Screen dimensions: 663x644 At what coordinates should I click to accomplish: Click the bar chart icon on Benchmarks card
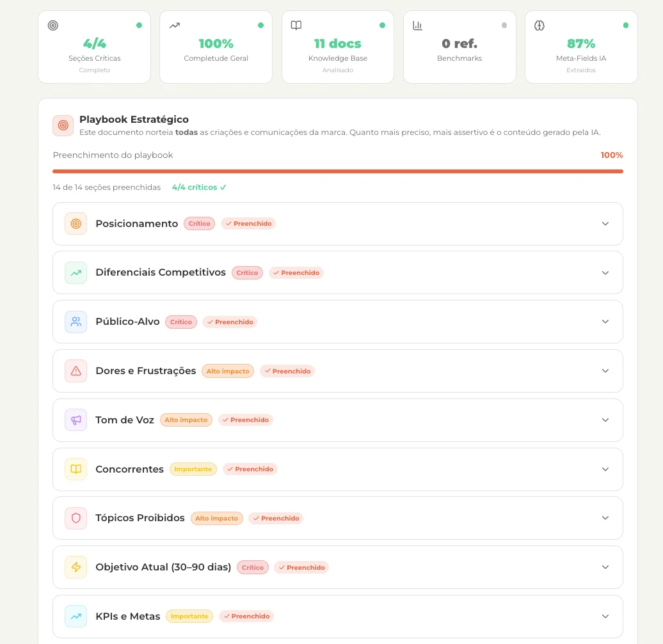pyautogui.click(x=418, y=26)
